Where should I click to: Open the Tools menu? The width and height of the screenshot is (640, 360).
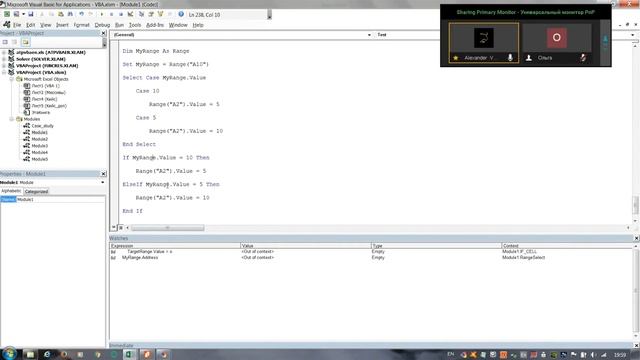(x=135, y=25)
